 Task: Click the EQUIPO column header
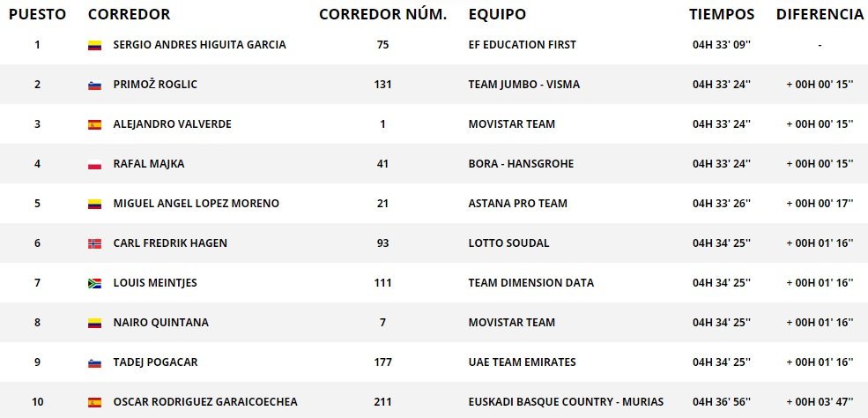pos(497,14)
